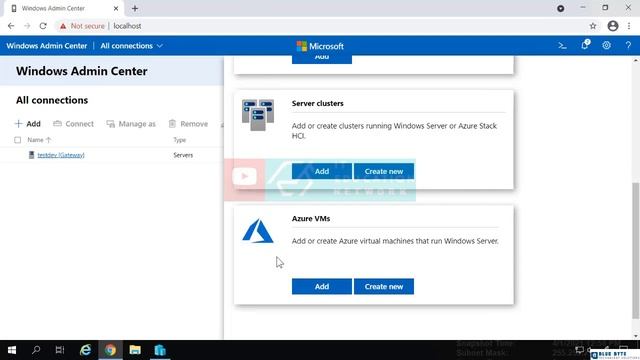
Task: Open the notifications bell icon
Action: point(585,45)
